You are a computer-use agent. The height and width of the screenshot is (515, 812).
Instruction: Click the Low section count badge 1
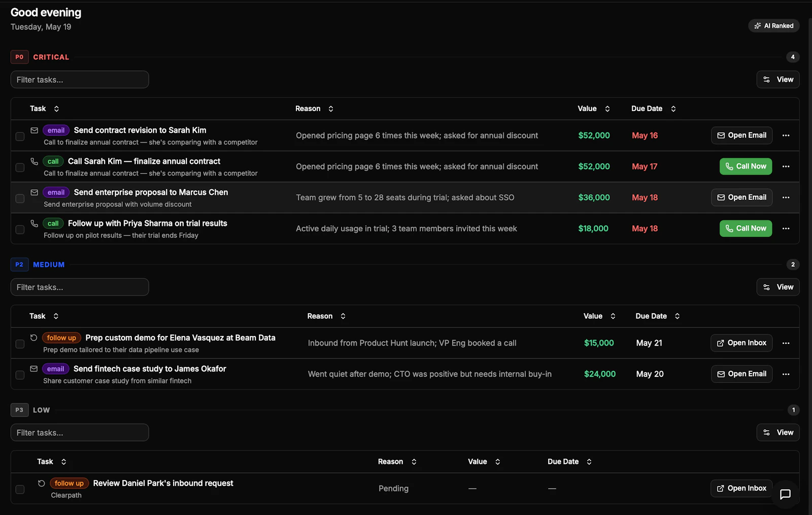pos(793,410)
